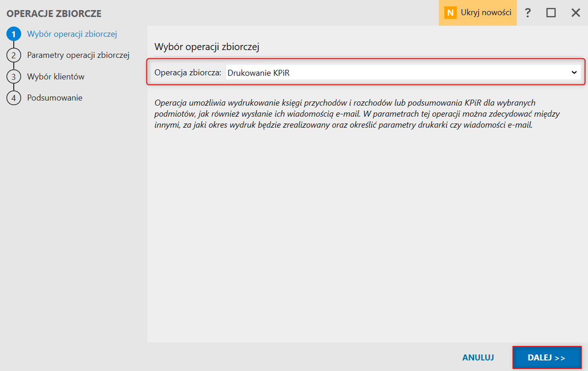The width and height of the screenshot is (588, 371).
Task: Maximize the Operacje zbiorcze window
Action: tap(551, 13)
